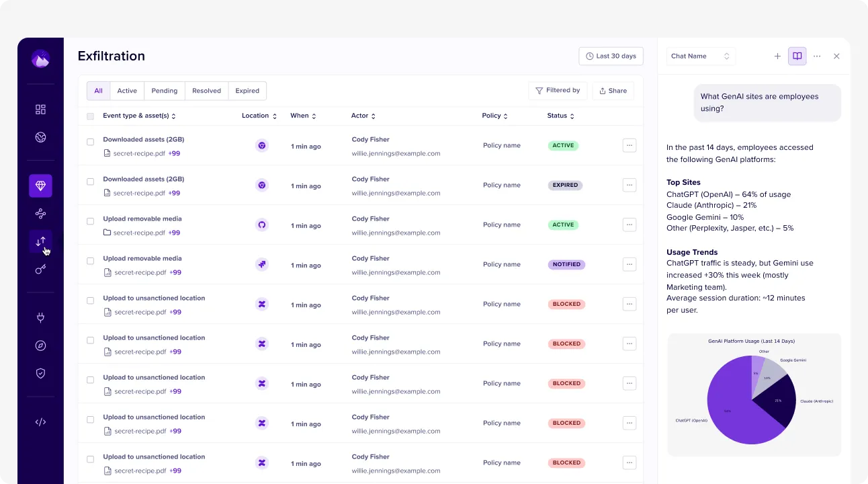Open the connected nodes icon in sidebar

tap(40, 213)
